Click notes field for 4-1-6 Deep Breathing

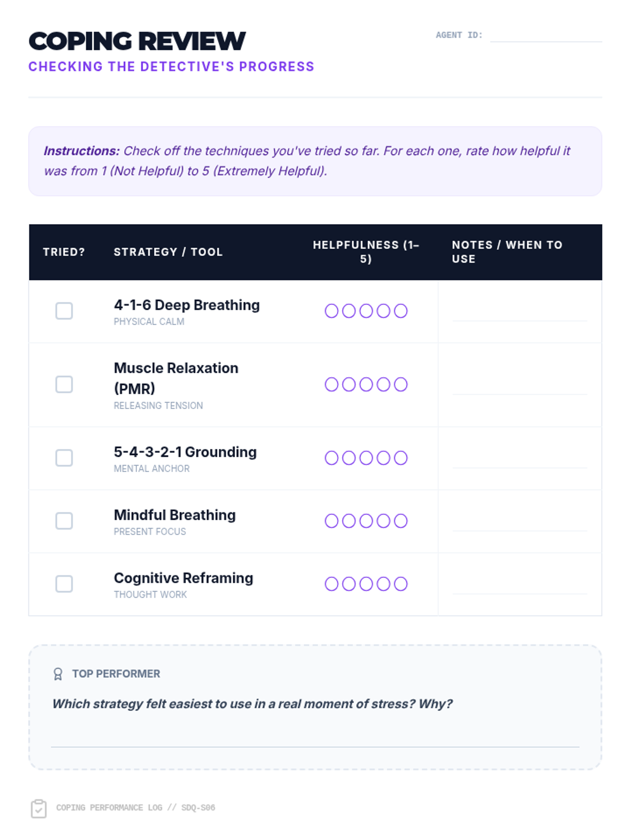coord(520,311)
